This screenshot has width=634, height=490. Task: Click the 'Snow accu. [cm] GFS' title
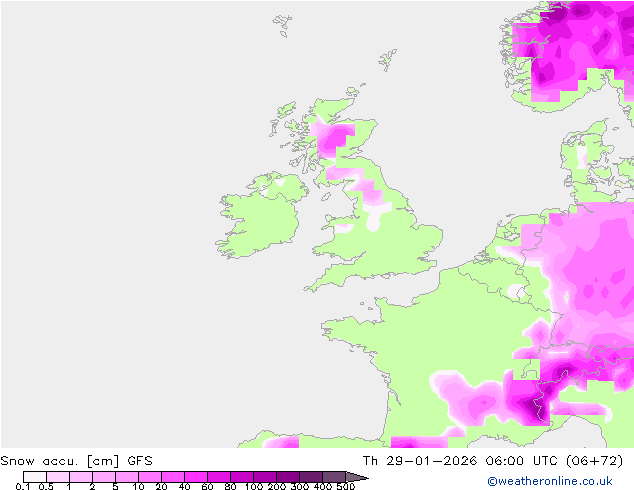(76, 461)
